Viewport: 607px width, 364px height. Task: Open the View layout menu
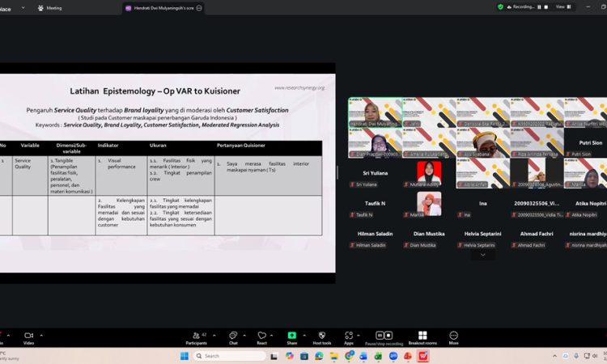(563, 6)
